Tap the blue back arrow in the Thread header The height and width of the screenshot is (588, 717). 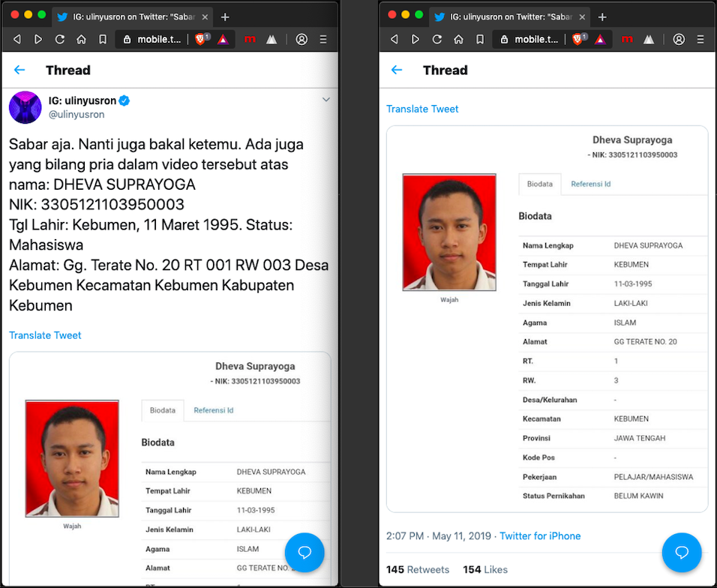coord(19,70)
